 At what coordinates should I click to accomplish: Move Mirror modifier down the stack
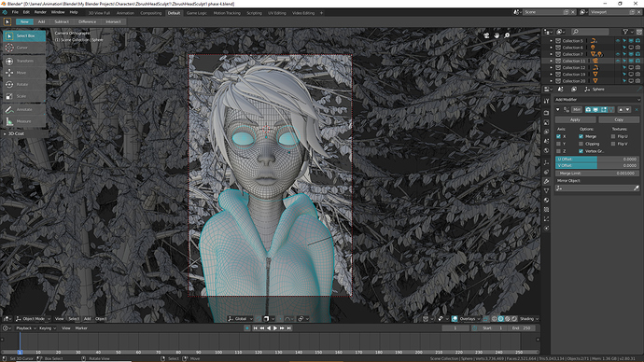point(627,109)
